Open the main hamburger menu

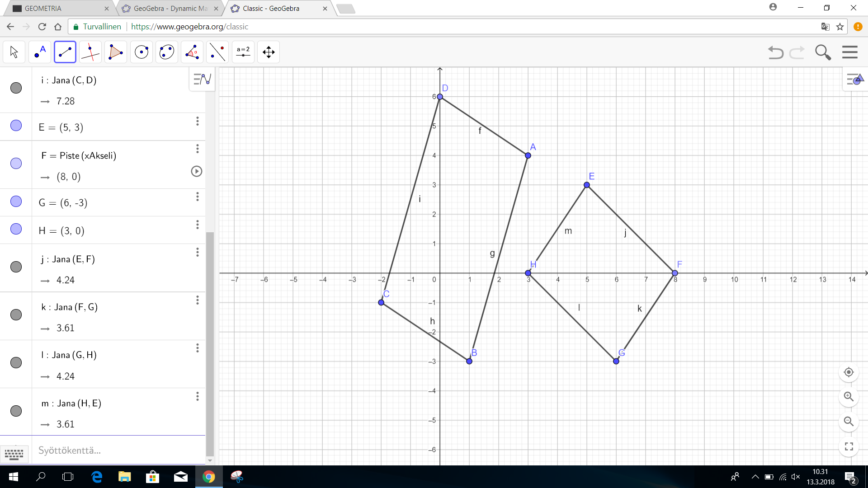point(849,52)
